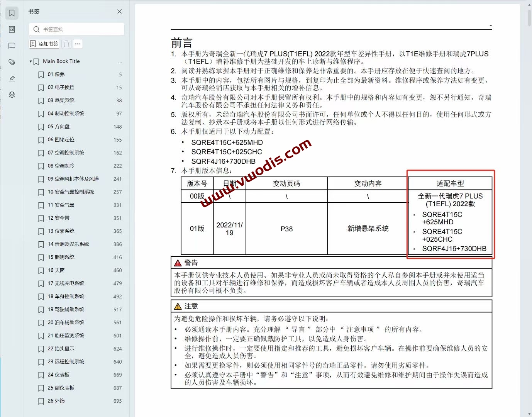Click the 版本号 table header cell
The image size is (532, 417).
tap(197, 183)
